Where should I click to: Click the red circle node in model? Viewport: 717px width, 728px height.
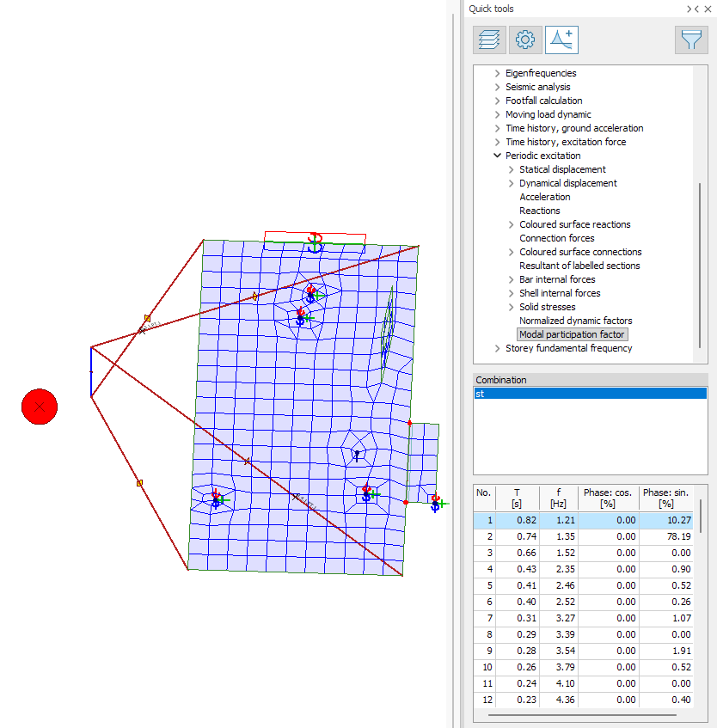pos(40,406)
